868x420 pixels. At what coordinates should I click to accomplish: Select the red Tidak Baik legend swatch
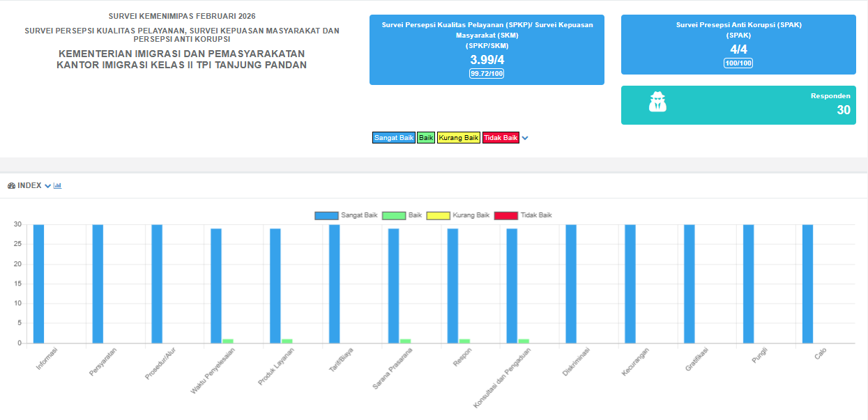point(505,215)
